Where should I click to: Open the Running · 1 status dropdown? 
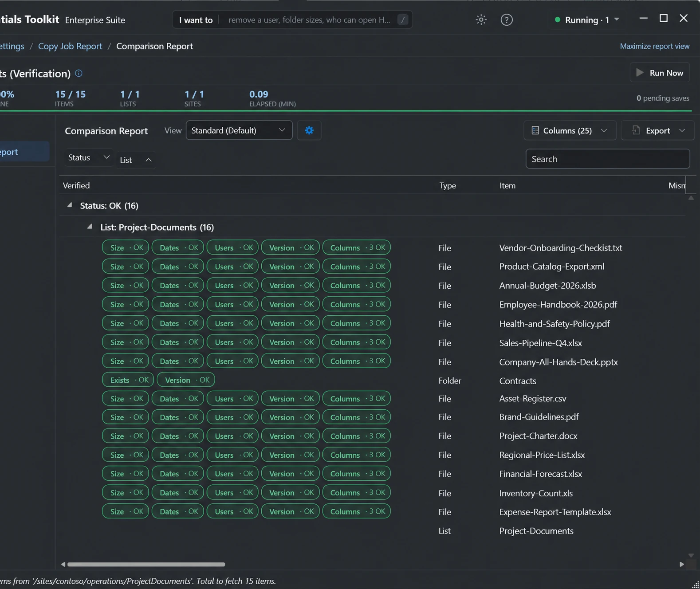587,20
